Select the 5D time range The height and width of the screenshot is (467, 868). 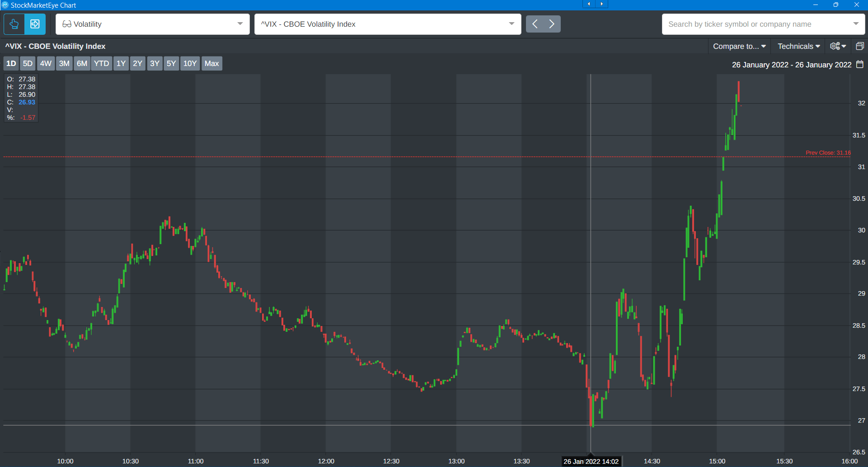28,63
